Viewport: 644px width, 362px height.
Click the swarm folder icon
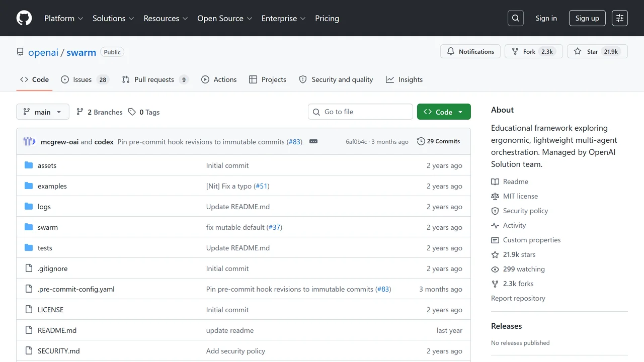[x=29, y=227]
